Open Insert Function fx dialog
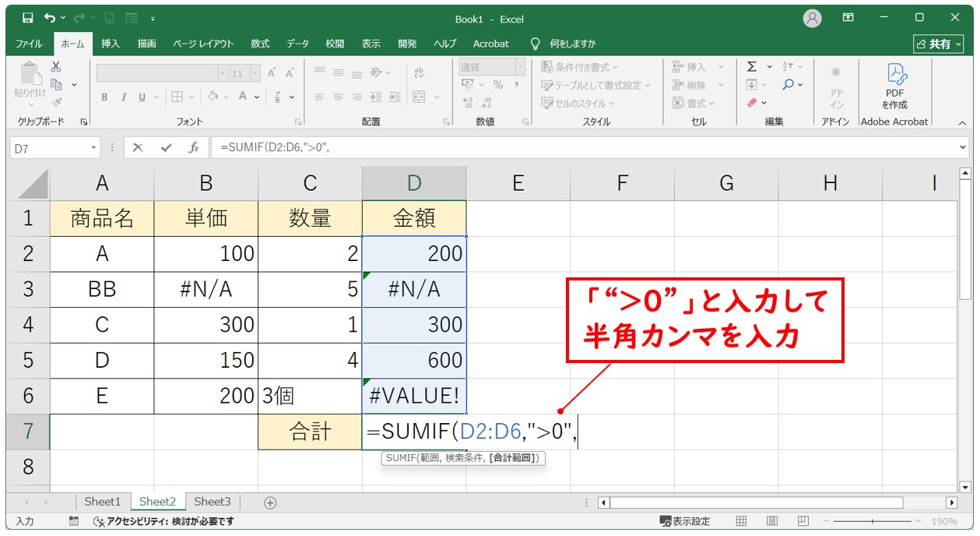This screenshot has height=536, width=980. (x=194, y=147)
